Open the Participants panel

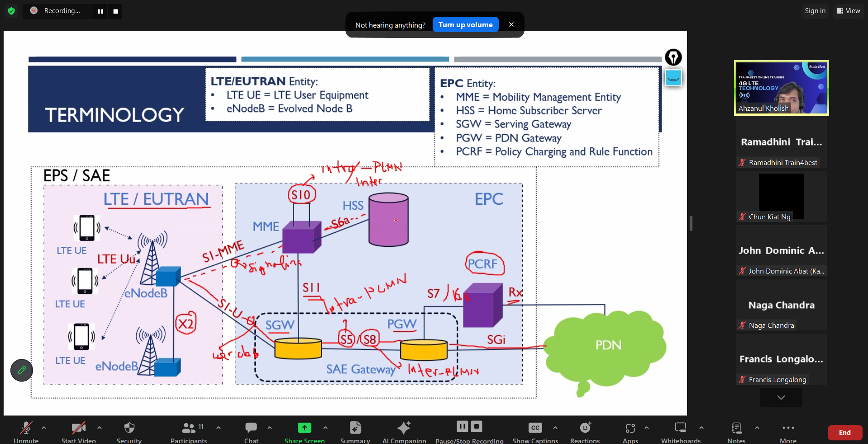189,428
